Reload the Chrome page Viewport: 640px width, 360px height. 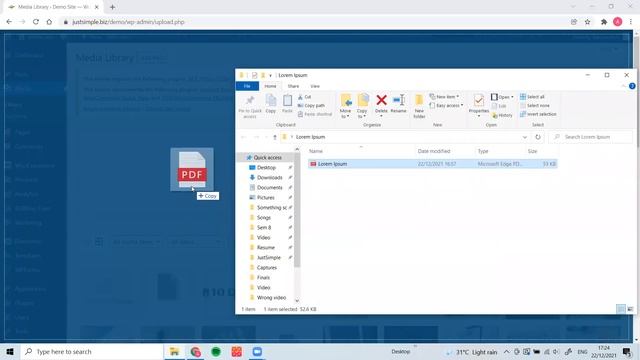36,22
